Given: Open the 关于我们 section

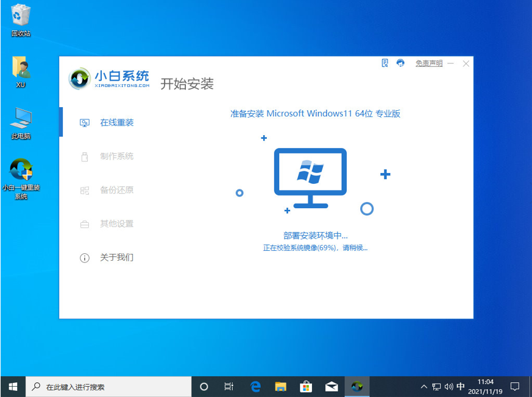Looking at the screenshot, I should 85,258.
